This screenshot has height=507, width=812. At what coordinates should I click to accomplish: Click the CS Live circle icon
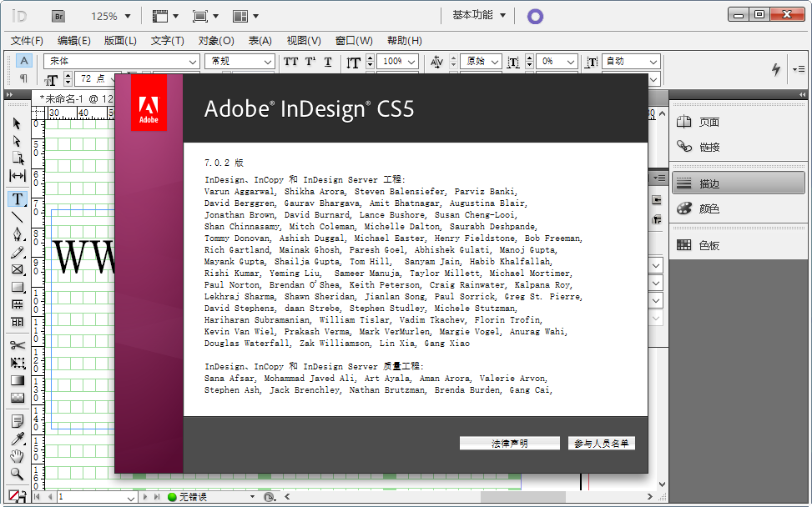click(535, 17)
